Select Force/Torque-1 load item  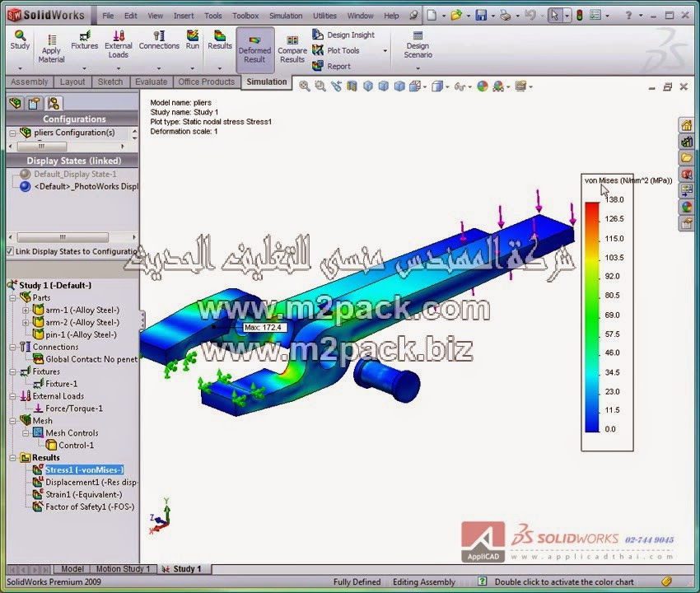coord(73,409)
